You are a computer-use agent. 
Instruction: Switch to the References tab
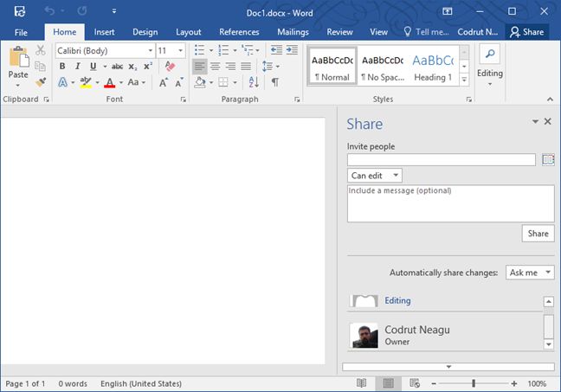(239, 32)
